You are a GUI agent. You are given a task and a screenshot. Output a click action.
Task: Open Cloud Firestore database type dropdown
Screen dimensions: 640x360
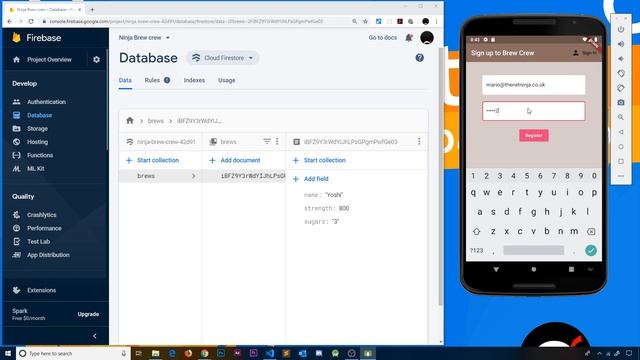pyautogui.click(x=223, y=58)
